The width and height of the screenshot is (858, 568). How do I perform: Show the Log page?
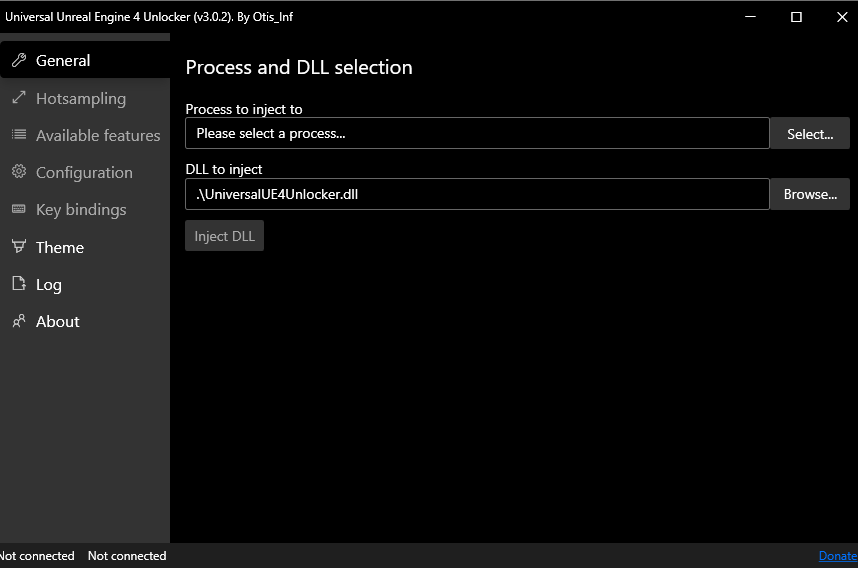pos(48,284)
